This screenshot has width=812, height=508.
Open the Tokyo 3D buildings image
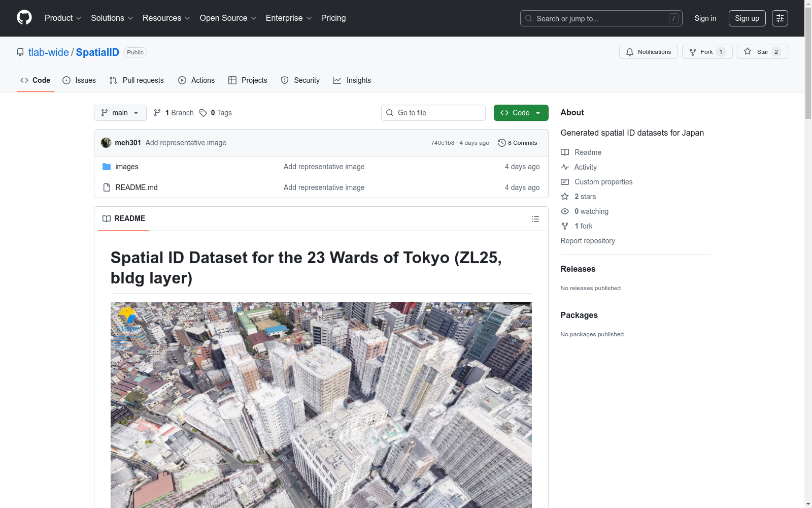click(x=321, y=405)
